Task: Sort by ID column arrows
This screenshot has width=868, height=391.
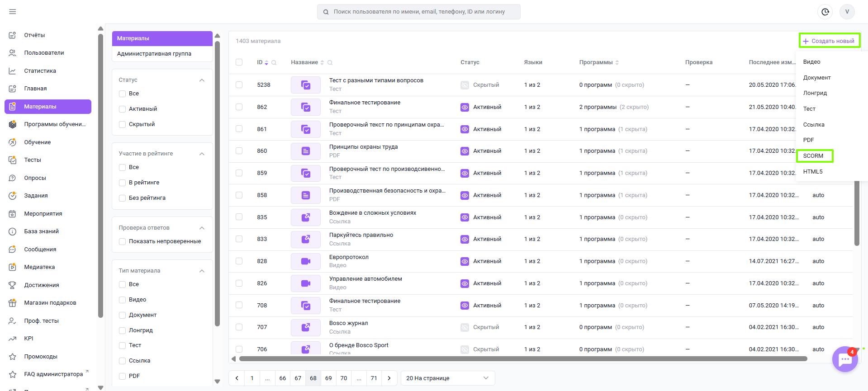Action: coord(266,63)
